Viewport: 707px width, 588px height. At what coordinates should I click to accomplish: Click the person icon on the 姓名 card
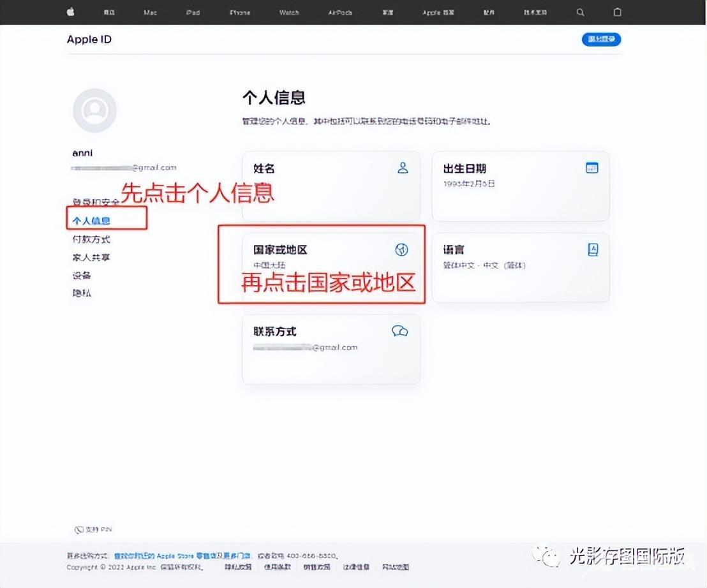point(403,168)
